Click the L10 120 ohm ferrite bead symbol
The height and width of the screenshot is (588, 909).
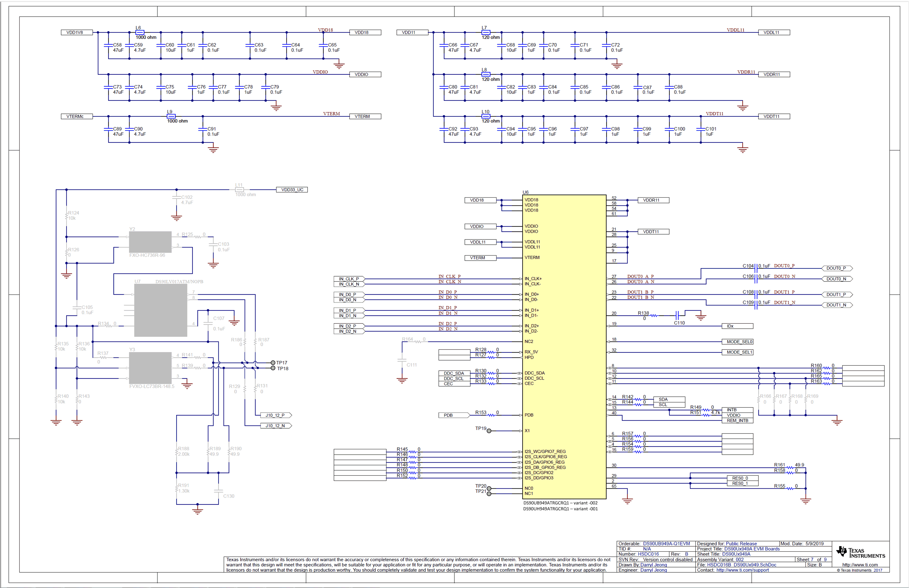coord(486,117)
